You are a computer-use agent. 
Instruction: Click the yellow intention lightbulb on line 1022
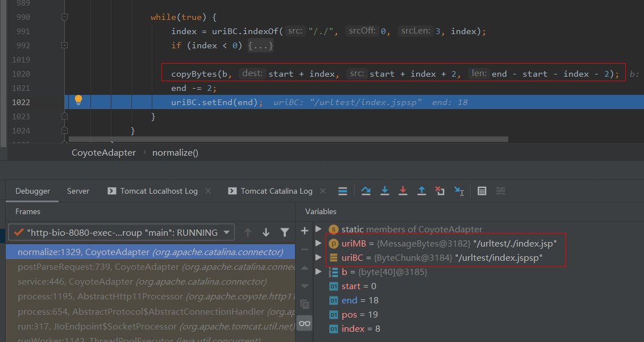(x=78, y=101)
